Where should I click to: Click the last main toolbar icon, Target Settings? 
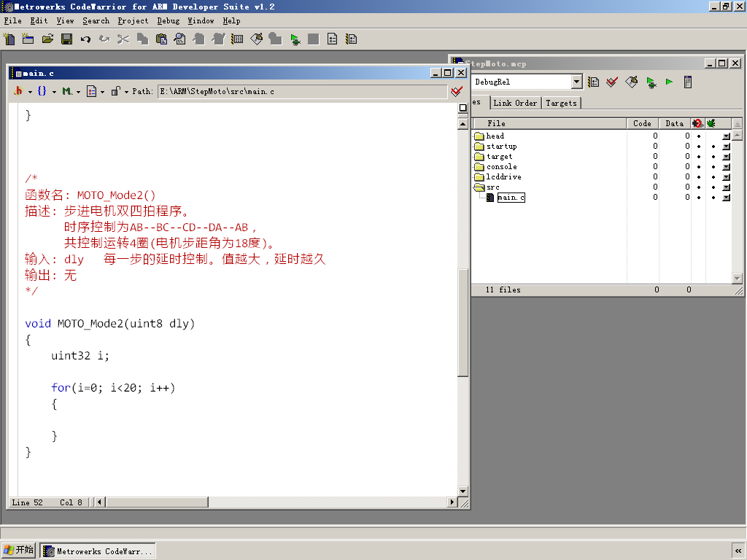[352, 39]
